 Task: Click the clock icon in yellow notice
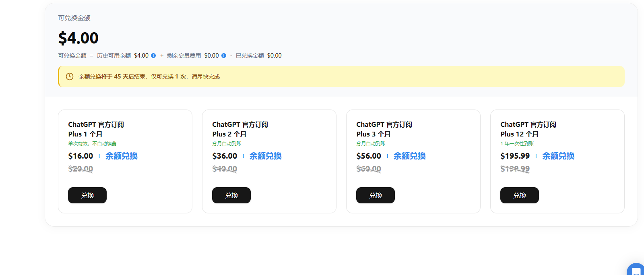(70, 77)
